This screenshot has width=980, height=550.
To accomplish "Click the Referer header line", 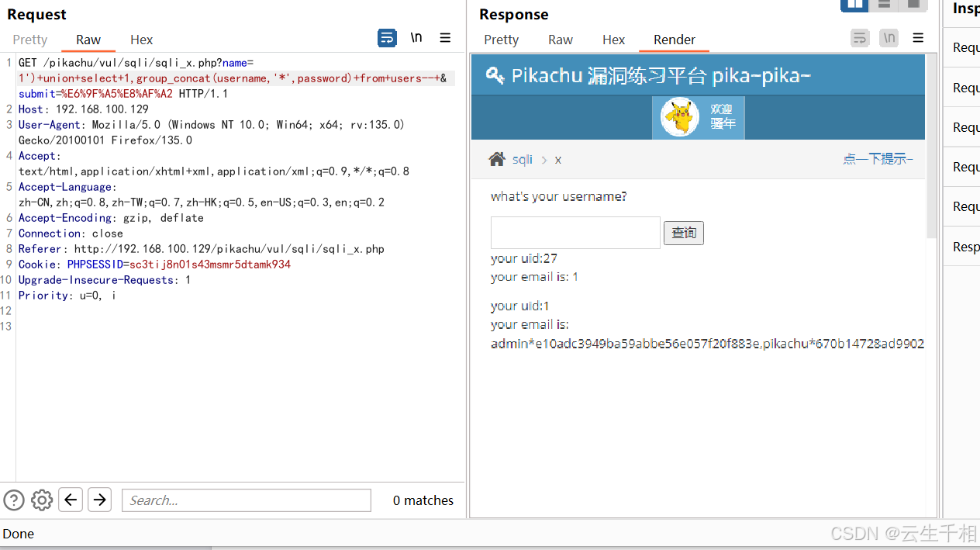I will pos(202,249).
